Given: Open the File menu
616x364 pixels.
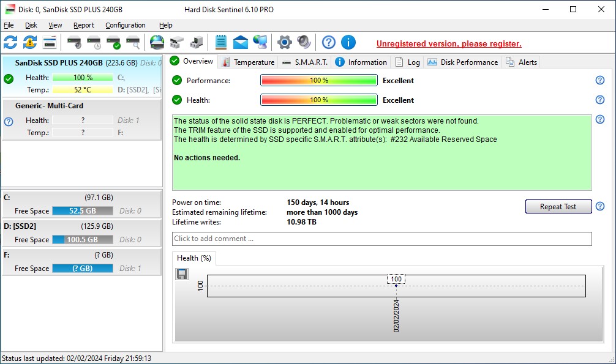Looking at the screenshot, I should (9, 25).
